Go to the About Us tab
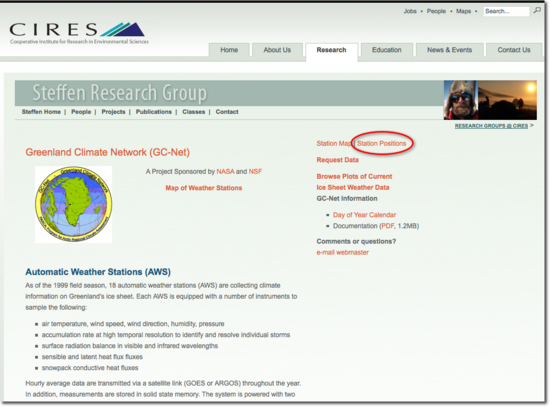The width and height of the screenshot is (550, 407). click(x=277, y=50)
